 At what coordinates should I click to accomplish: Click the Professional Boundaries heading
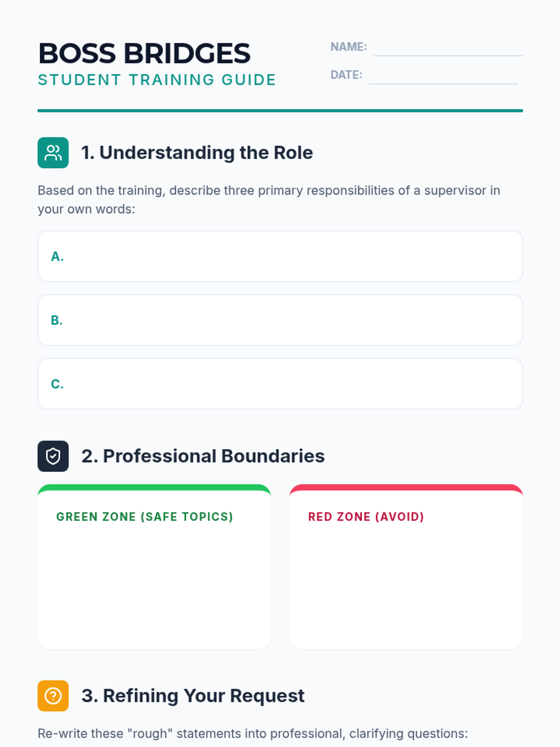pyautogui.click(x=203, y=456)
